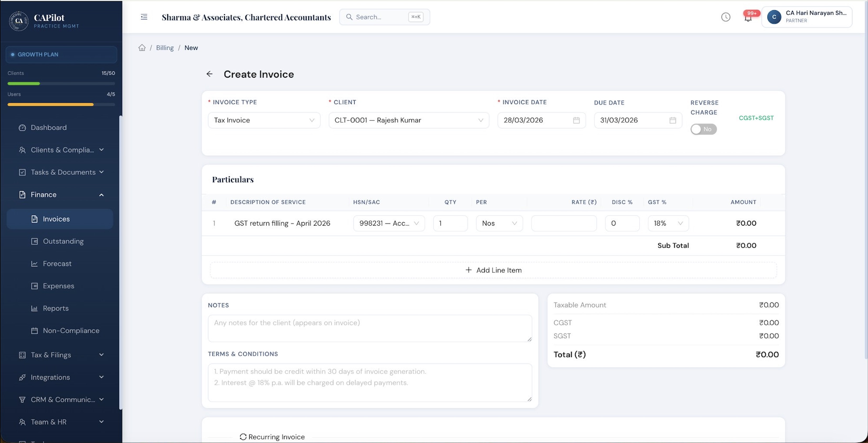Click the Finance document icon
Viewport: 868px width, 443px height.
tap(22, 195)
